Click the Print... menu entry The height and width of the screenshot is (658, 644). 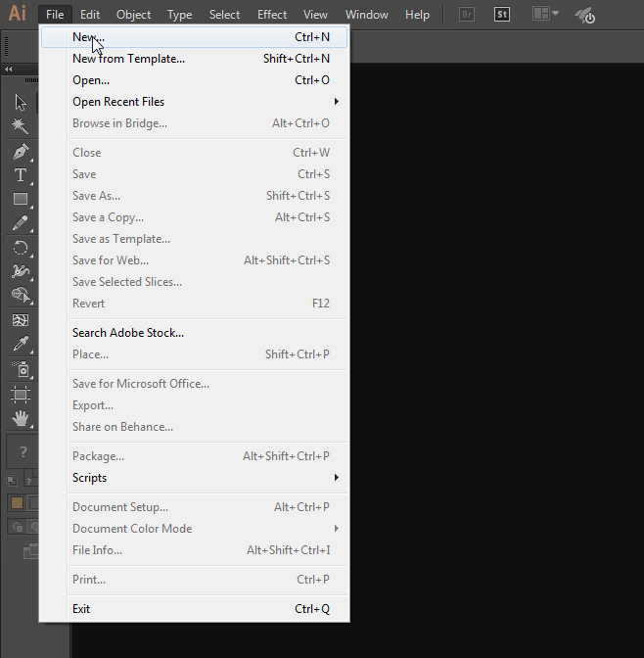tap(194, 580)
